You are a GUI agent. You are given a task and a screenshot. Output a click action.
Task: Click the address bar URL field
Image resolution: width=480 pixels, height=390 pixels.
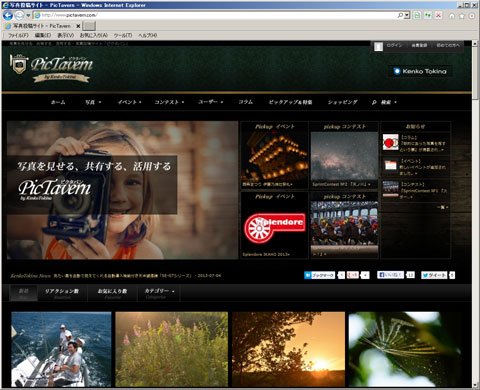pyautogui.click(x=218, y=15)
